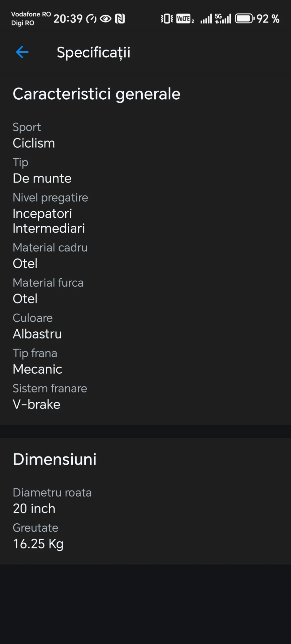Tap the Ciclism sport value

tap(34, 143)
